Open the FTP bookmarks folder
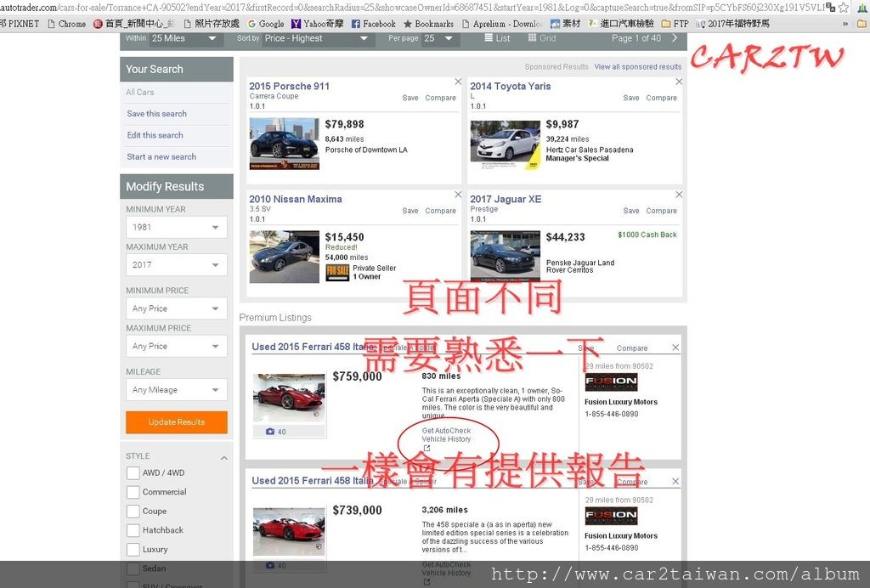Viewport: 870px width, 588px height. tap(675, 24)
